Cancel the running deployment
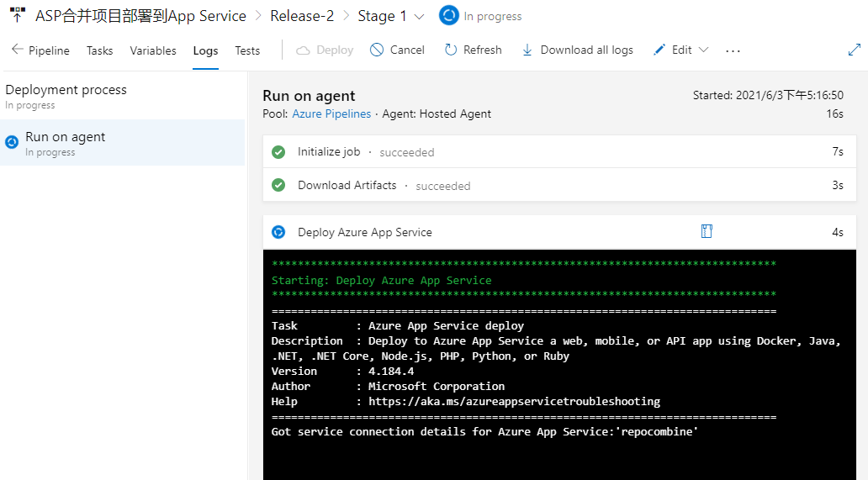Image resolution: width=868 pixels, height=480 pixels. [407, 50]
